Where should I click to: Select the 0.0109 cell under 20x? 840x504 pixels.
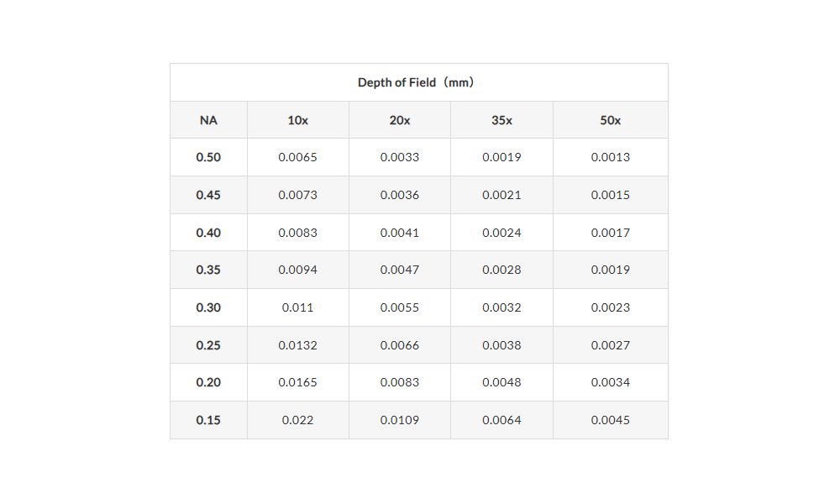pyautogui.click(x=400, y=420)
